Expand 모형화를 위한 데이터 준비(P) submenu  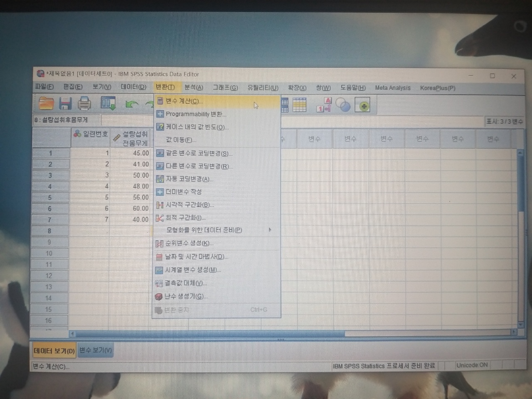click(x=217, y=230)
